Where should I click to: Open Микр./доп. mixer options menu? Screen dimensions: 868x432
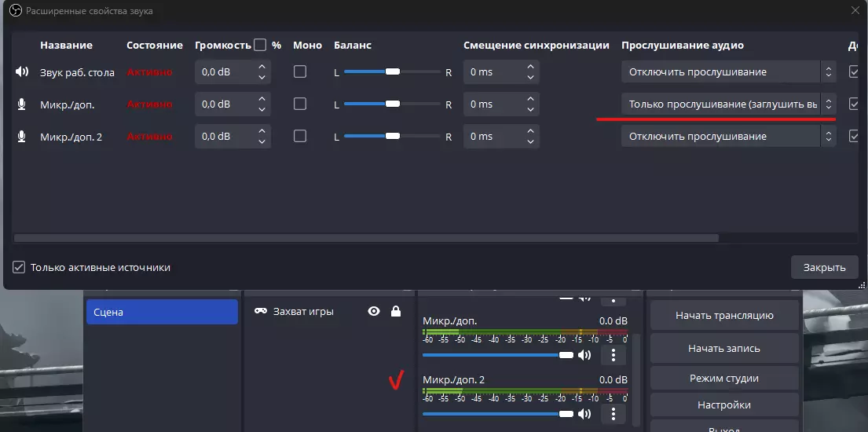(613, 355)
